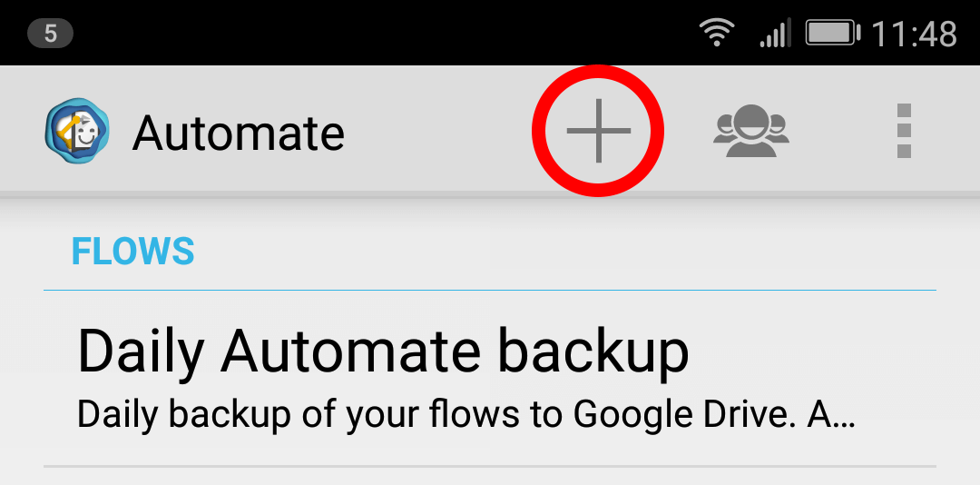Tap the cellular signal bars icon
This screenshot has height=485, width=980.
point(776,32)
